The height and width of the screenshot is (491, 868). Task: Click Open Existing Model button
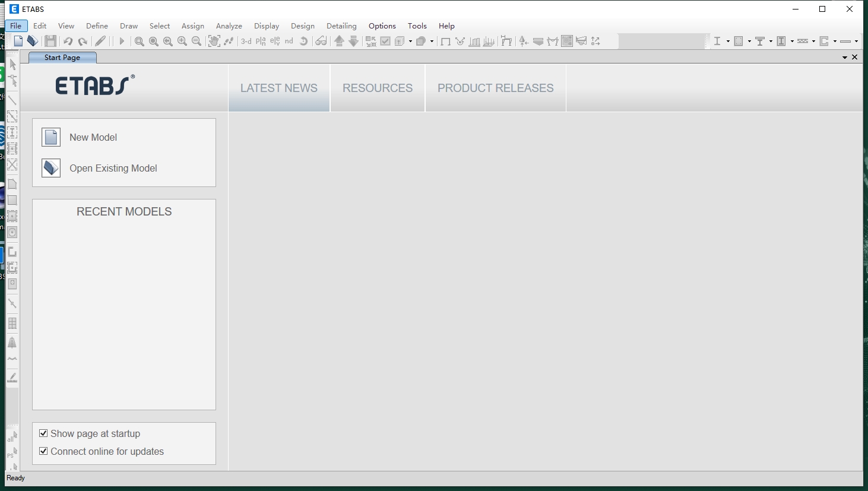tap(100, 168)
